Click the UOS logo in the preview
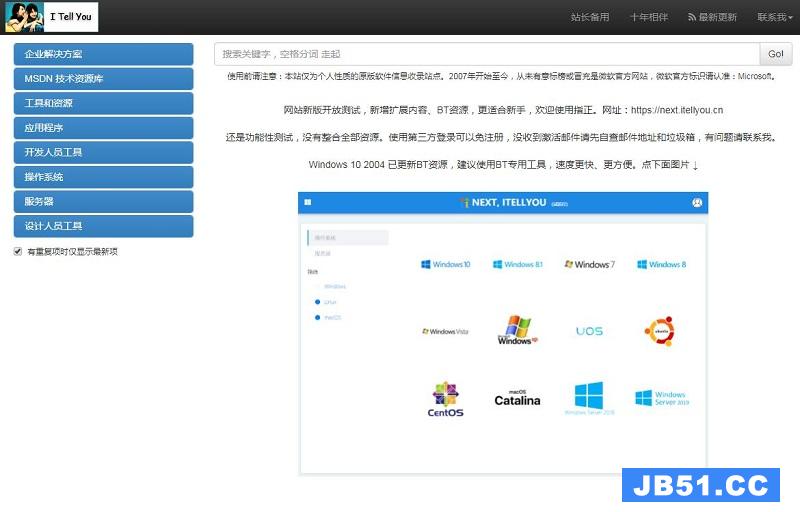This screenshot has height=512, width=800. click(x=589, y=330)
